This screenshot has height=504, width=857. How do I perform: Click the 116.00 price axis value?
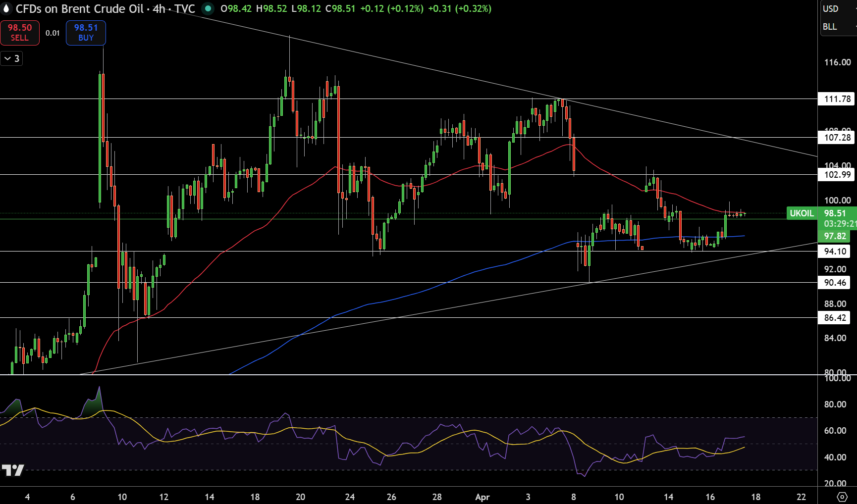pyautogui.click(x=837, y=62)
